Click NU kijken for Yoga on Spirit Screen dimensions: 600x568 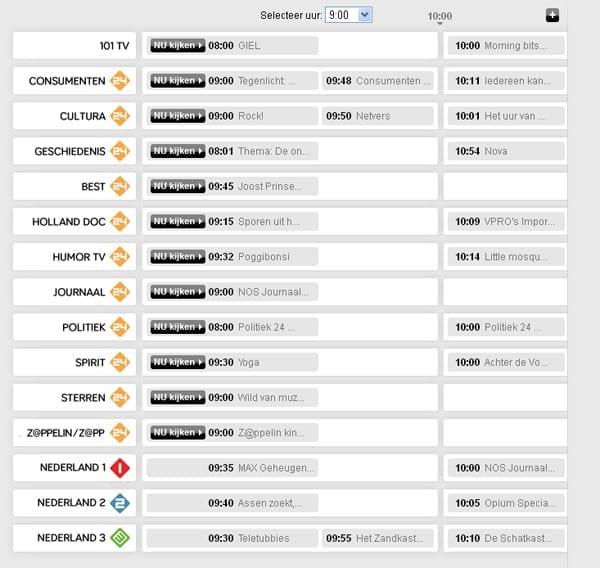(x=178, y=362)
